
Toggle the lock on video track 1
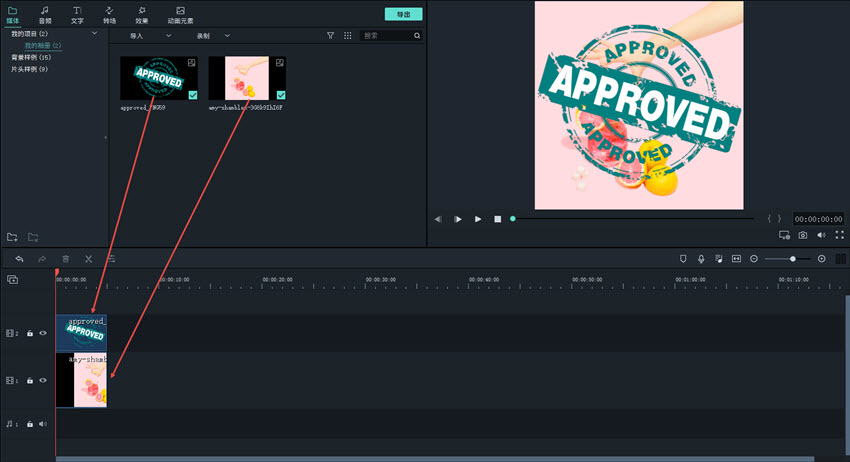point(30,381)
